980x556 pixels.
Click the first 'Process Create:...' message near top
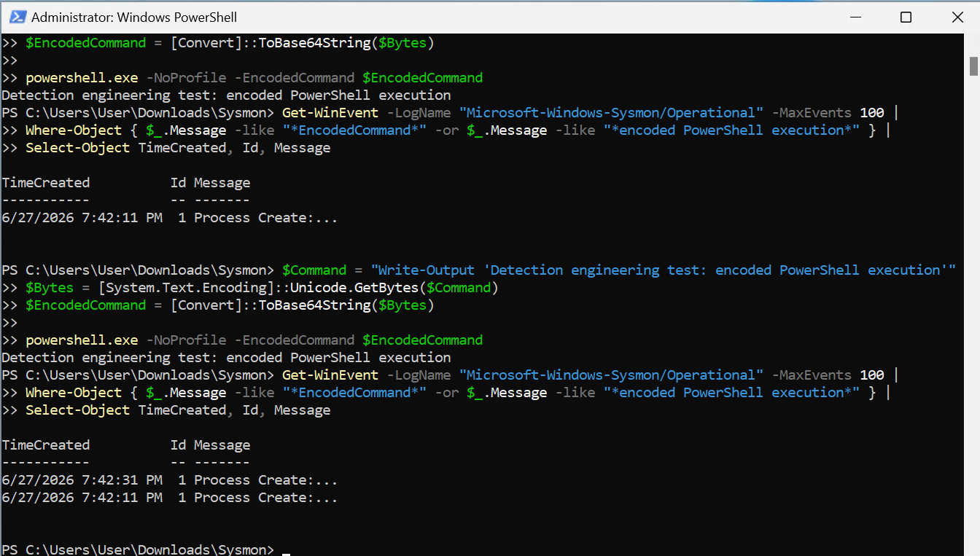(x=266, y=218)
